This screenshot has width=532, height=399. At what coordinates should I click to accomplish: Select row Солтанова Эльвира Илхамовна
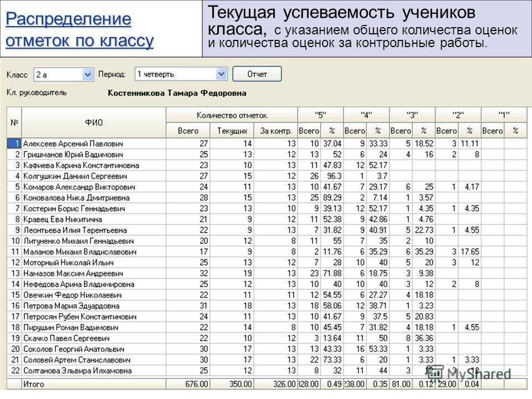pyautogui.click(x=77, y=370)
